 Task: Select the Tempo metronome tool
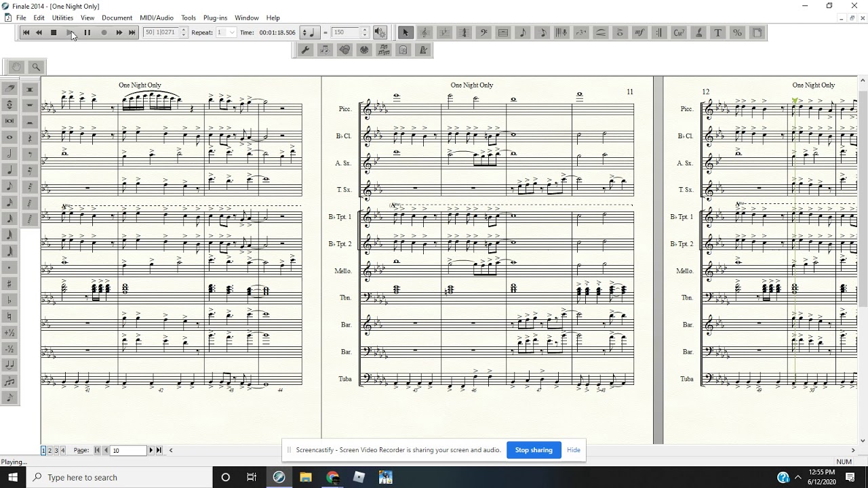tap(423, 49)
